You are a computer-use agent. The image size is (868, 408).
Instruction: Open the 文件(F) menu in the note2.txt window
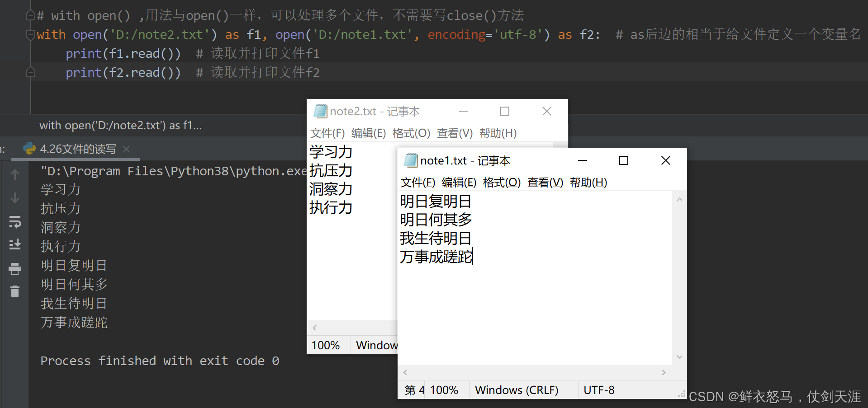327,133
